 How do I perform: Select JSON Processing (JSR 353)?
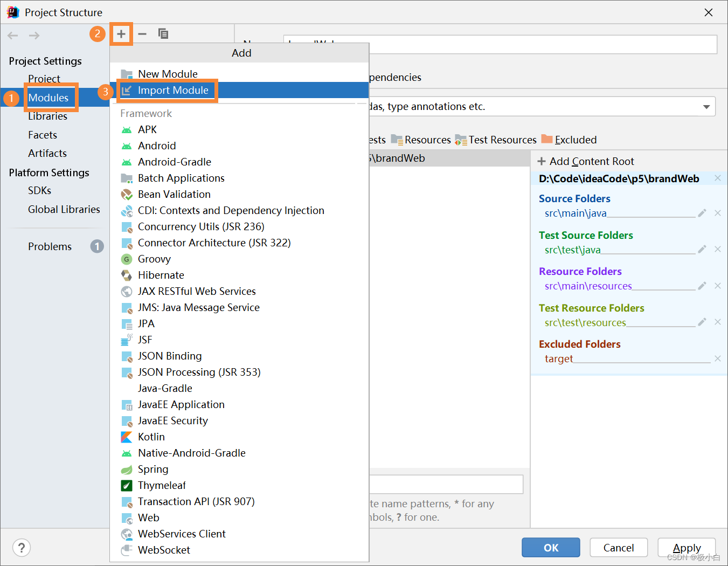(x=239, y=372)
